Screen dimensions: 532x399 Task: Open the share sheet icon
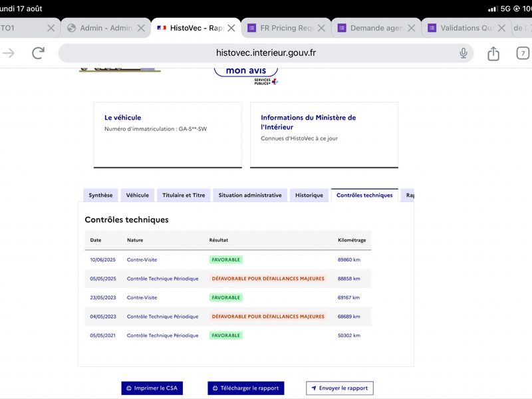click(493, 53)
